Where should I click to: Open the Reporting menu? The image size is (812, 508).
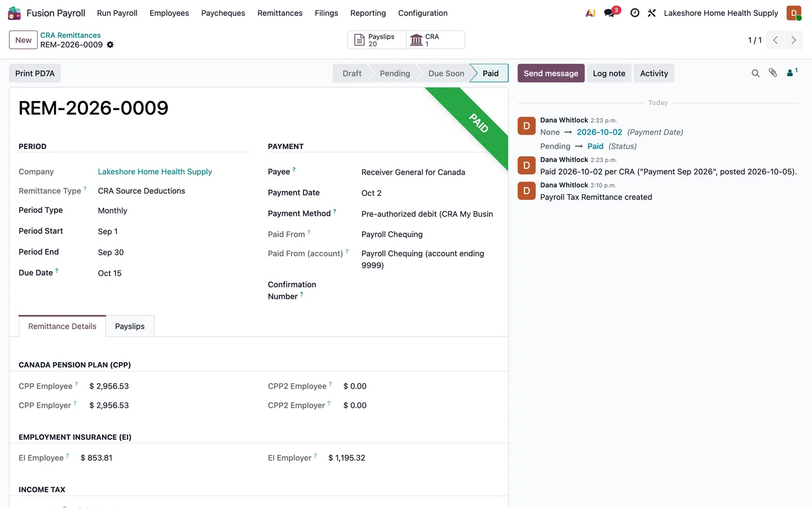coord(368,13)
